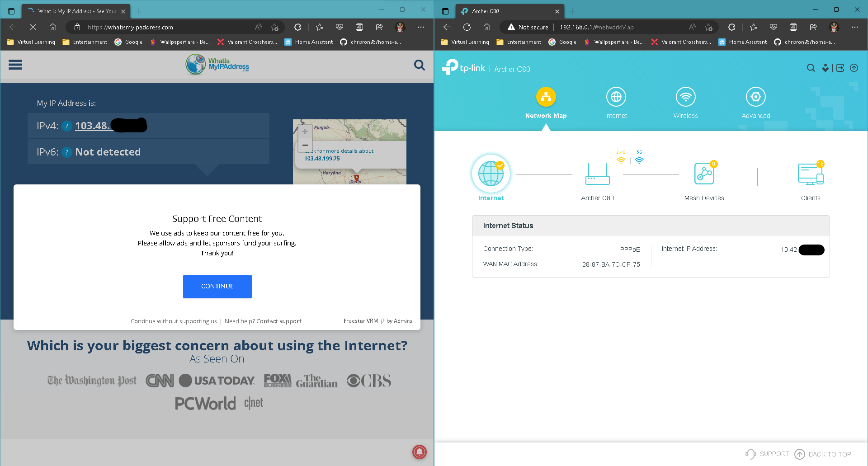
Task: Open Settings menu in Archer C80 browser window
Action: [x=855, y=27]
